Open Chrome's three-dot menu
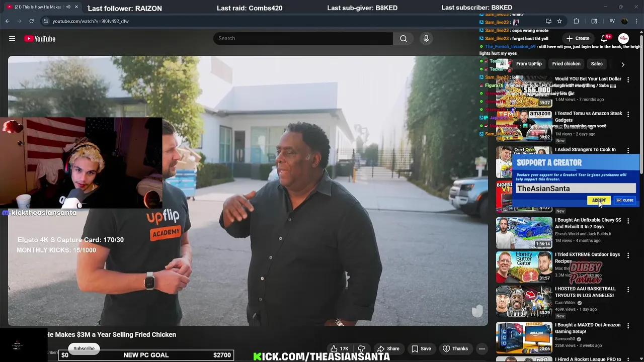This screenshot has height=362, width=644. tap(636, 21)
